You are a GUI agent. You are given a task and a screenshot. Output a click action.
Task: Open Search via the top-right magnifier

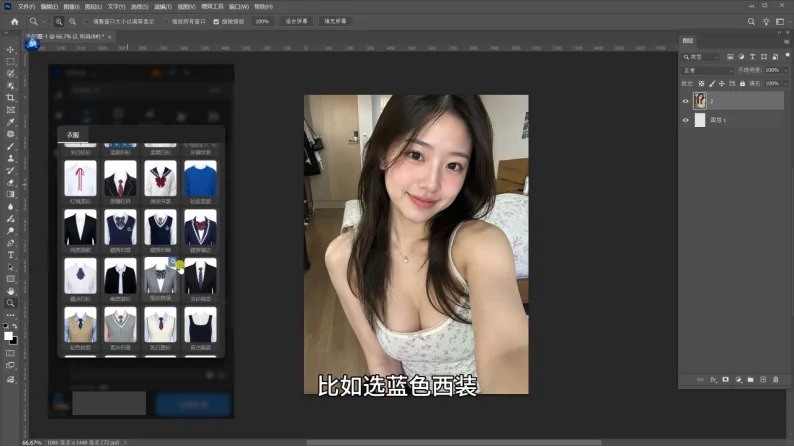click(751, 22)
